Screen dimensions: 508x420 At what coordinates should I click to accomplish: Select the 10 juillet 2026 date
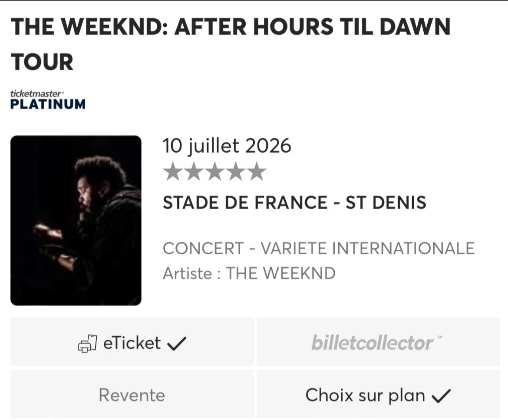227,146
